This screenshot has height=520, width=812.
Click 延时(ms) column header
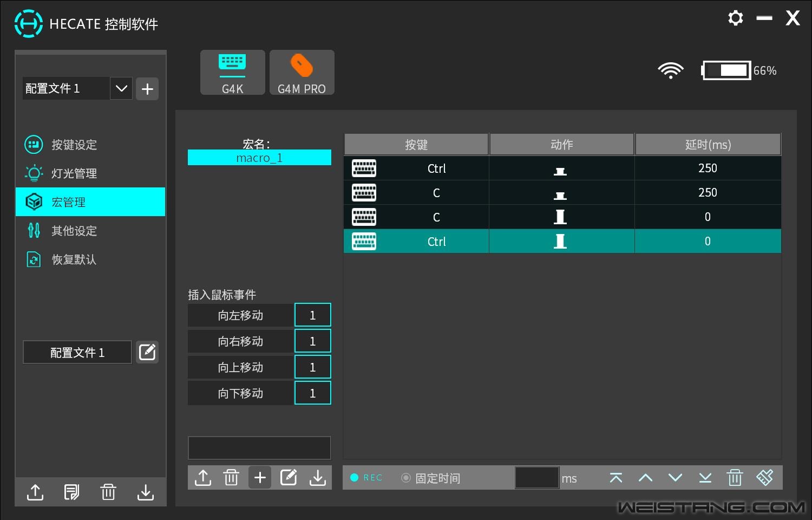point(708,145)
